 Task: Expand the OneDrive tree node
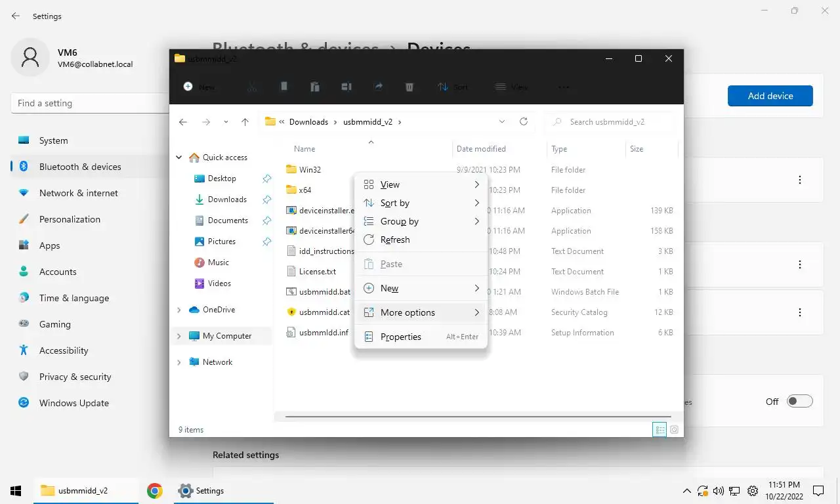(x=179, y=310)
